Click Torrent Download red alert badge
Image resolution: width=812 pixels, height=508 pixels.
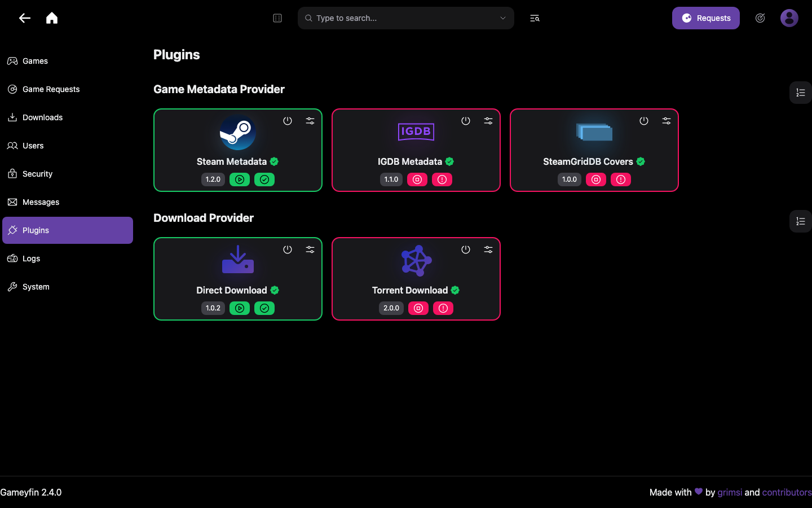pos(443,308)
